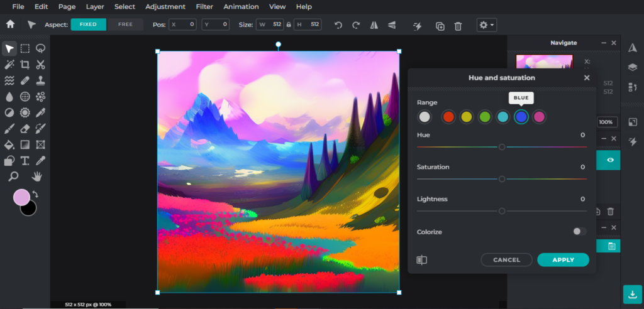Open the Filter menu

point(204,6)
